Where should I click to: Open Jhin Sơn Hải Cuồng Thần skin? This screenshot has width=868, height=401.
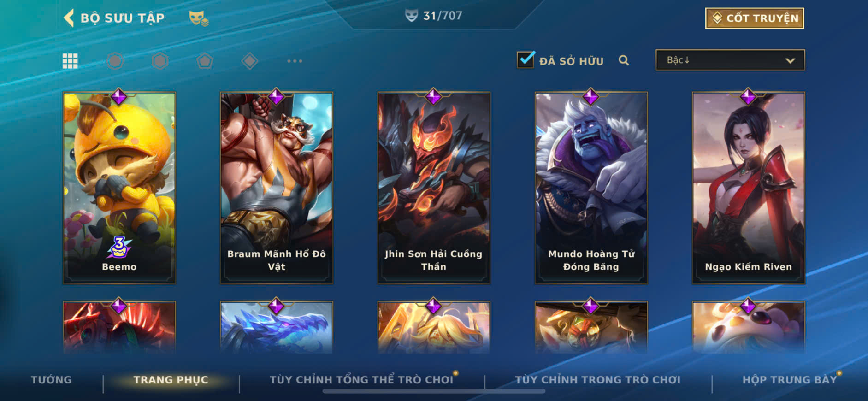[433, 188]
